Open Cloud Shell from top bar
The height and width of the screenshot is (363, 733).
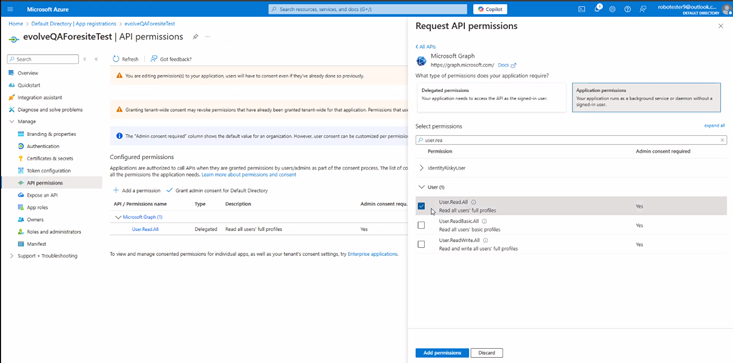[582, 9]
